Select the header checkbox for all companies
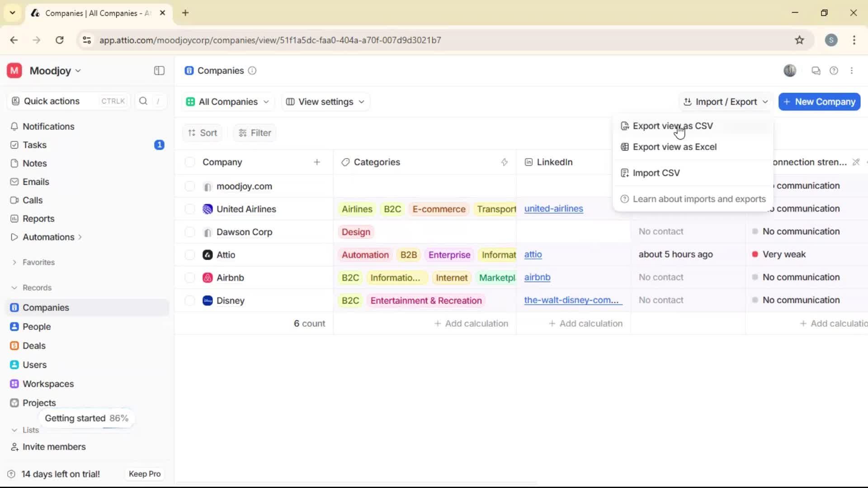 (190, 162)
